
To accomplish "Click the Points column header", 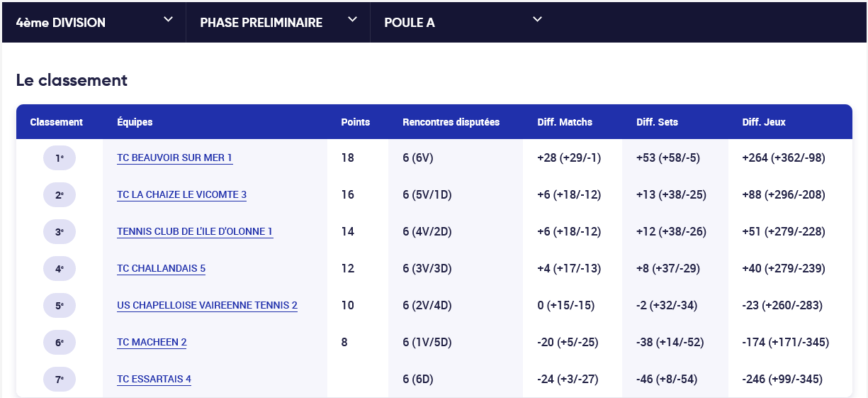I will tap(355, 122).
